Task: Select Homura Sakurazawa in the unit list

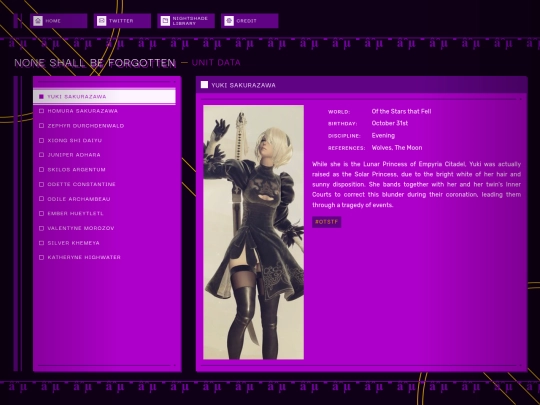Action: point(104,111)
